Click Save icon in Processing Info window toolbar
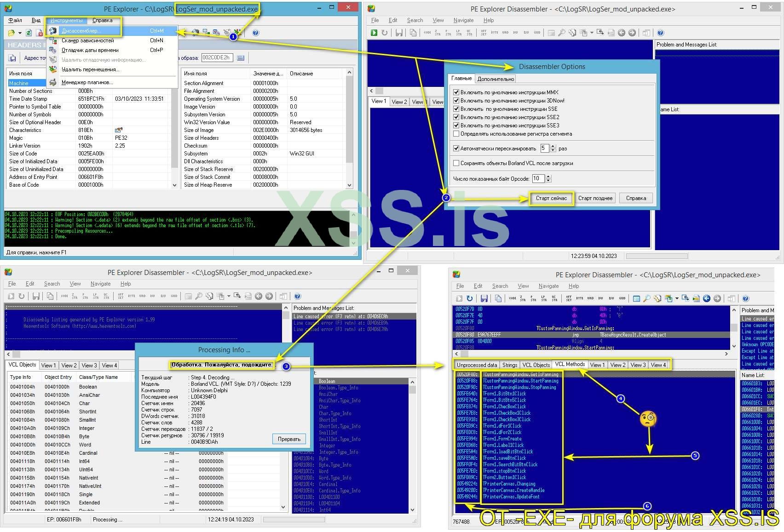 (36, 296)
